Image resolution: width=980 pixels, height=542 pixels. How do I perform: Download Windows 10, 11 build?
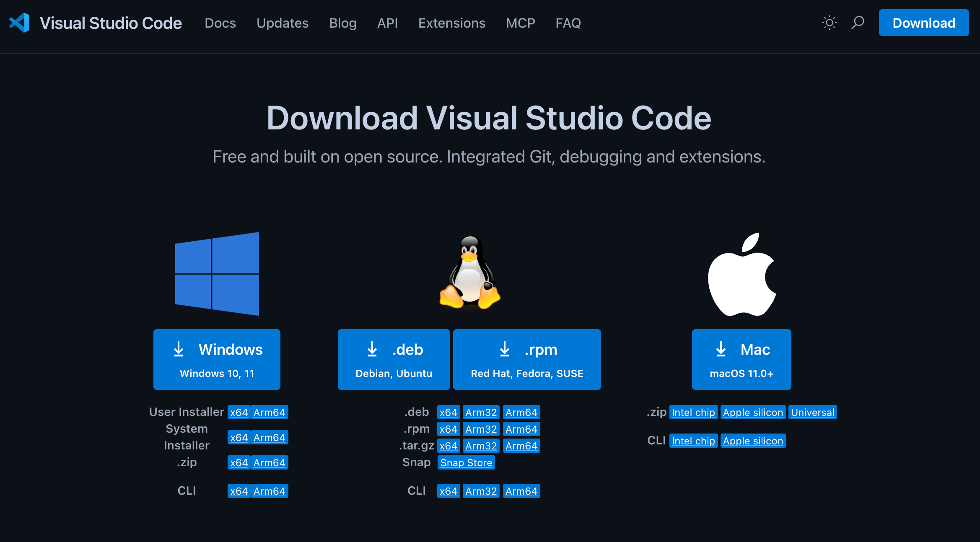coord(216,359)
